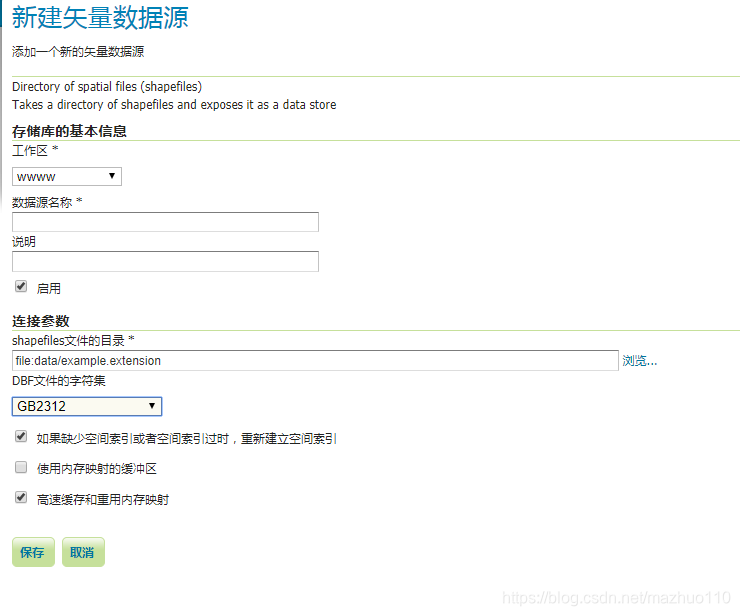Image resolution: width=740 pixels, height=616 pixels.
Task: Click the shapefiles文件的目录 path field
Action: coord(315,361)
